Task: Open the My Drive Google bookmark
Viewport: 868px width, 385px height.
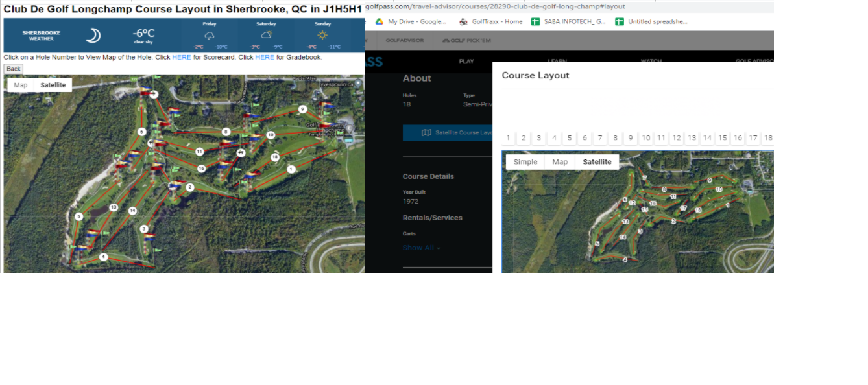Action: click(x=411, y=21)
